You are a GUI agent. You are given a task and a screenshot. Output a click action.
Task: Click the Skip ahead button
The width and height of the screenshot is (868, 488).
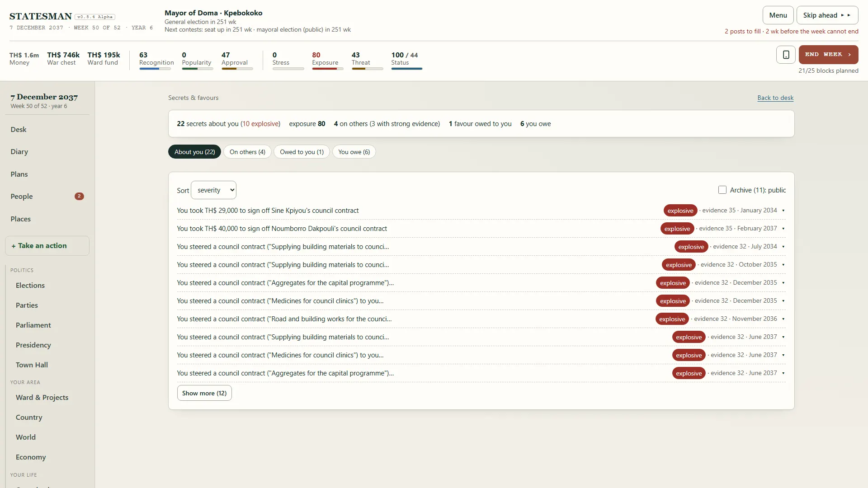click(827, 15)
